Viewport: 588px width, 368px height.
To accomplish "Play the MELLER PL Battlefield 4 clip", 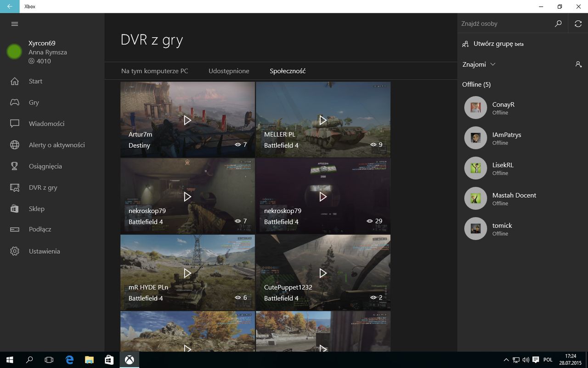I will click(323, 120).
